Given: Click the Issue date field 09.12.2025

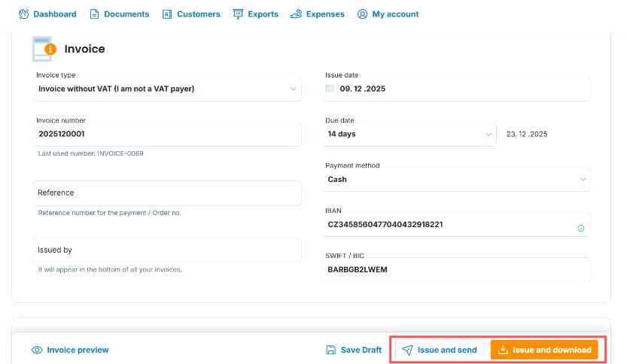Looking at the screenshot, I should pos(456,89).
